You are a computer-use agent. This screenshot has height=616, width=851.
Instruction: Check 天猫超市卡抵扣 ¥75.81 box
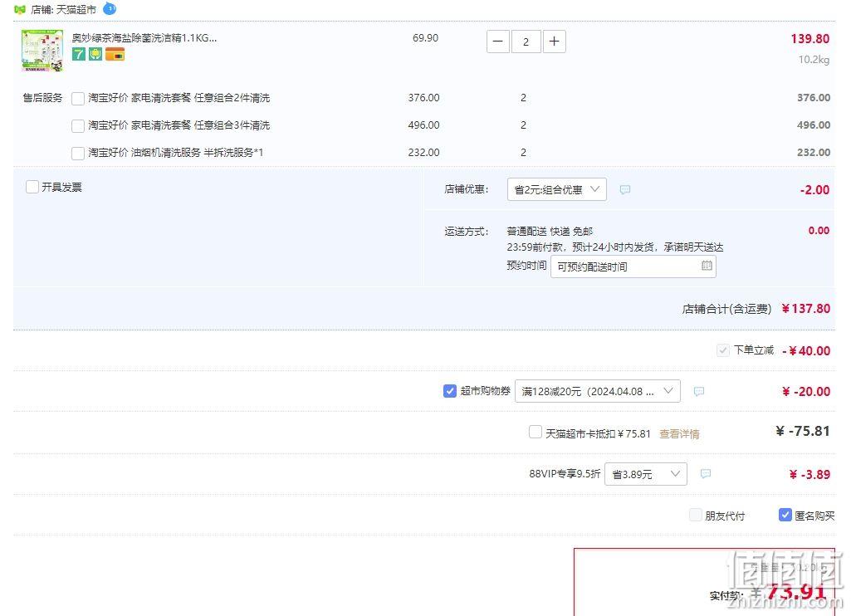(x=536, y=432)
